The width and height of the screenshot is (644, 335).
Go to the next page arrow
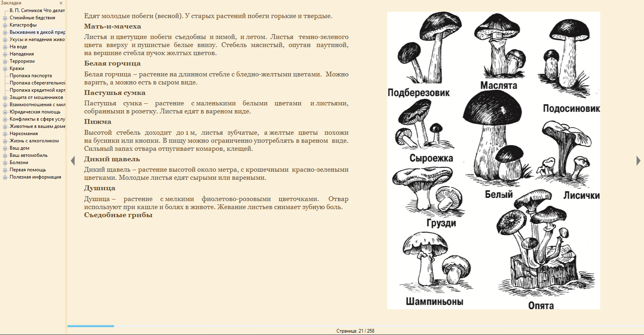pyautogui.click(x=638, y=161)
